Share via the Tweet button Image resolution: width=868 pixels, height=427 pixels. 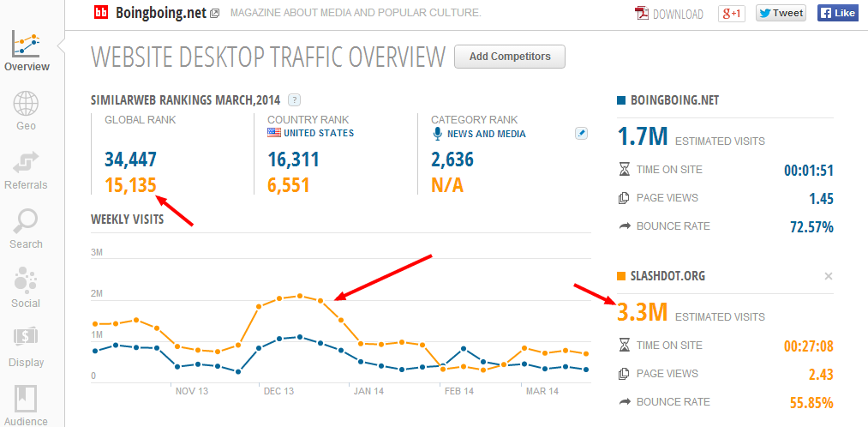[781, 14]
